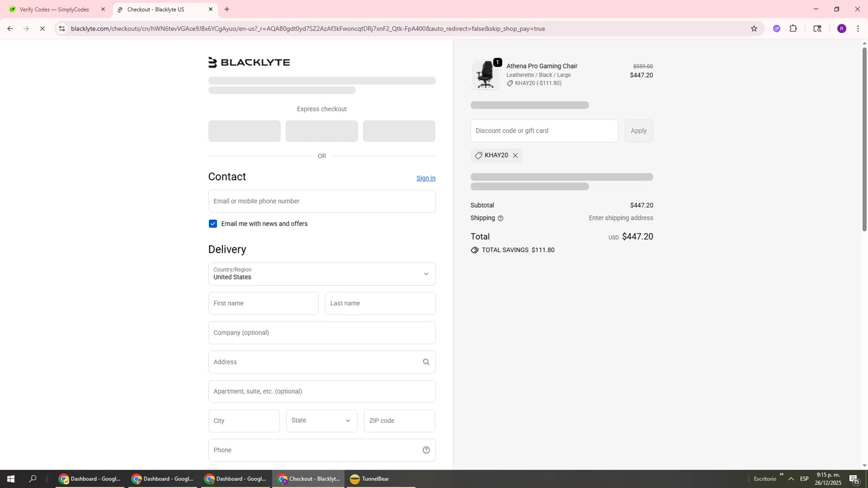The image size is (868, 488).
Task: Click the Escritorio toolbar label
Action: (x=765, y=479)
